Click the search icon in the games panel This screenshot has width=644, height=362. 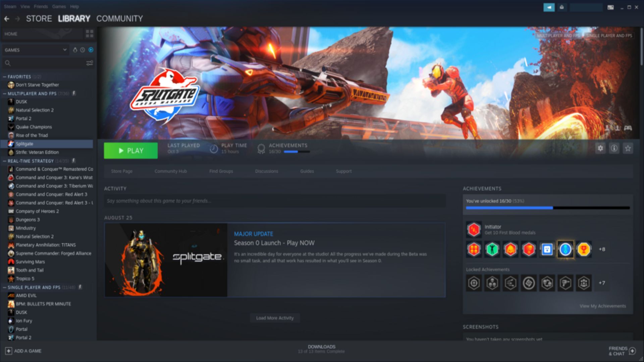(x=7, y=63)
